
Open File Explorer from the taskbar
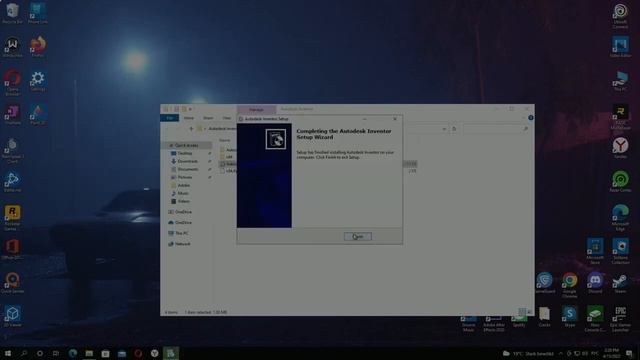(89, 353)
